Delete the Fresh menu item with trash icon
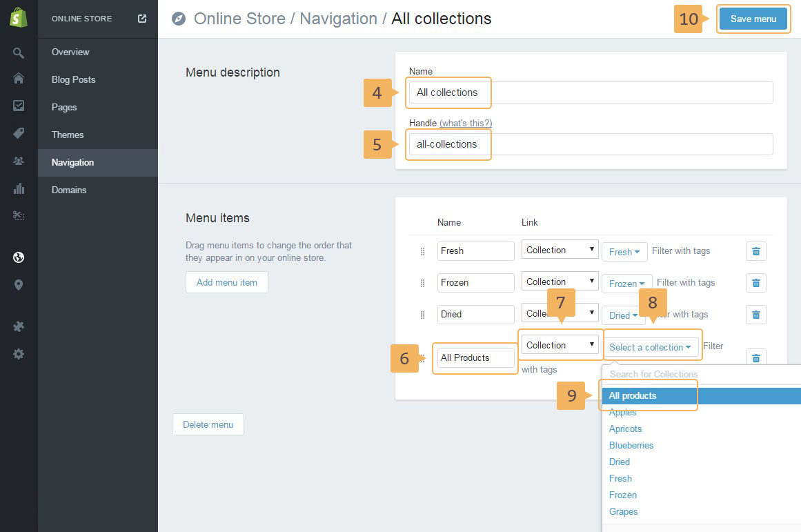The image size is (801, 532). pos(755,251)
